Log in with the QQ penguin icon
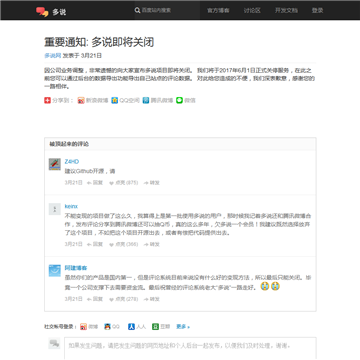Screen dimensions: 360x360 click(107, 327)
